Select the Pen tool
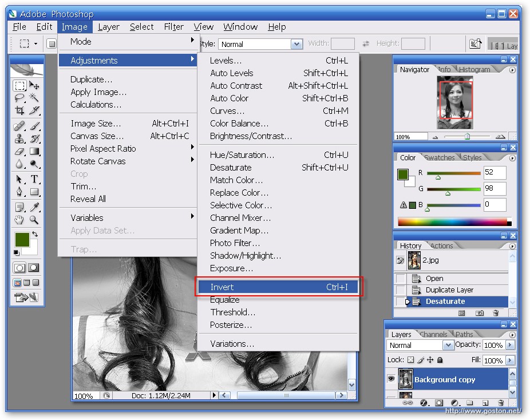530x420 pixels. 19,192
